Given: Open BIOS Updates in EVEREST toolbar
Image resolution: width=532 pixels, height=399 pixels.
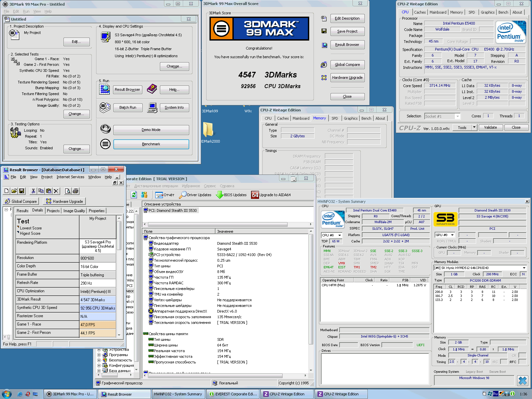Looking at the screenshot, I should pos(231,195).
